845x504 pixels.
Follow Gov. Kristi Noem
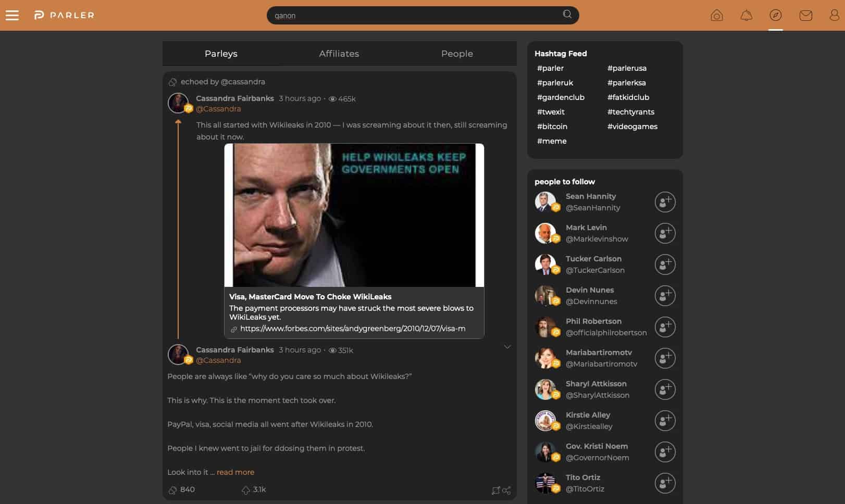coord(665,452)
